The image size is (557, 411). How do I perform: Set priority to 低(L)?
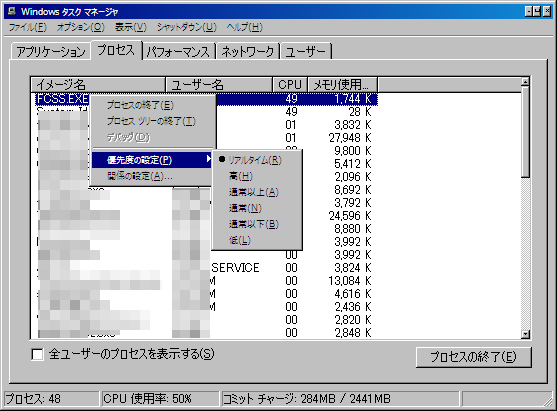click(240, 240)
